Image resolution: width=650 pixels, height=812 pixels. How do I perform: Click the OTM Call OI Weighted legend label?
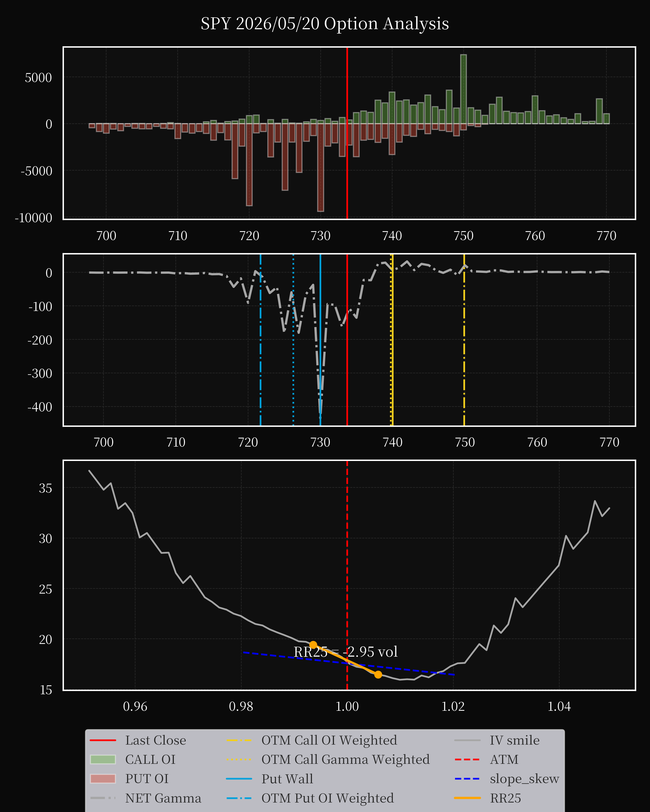(329, 741)
